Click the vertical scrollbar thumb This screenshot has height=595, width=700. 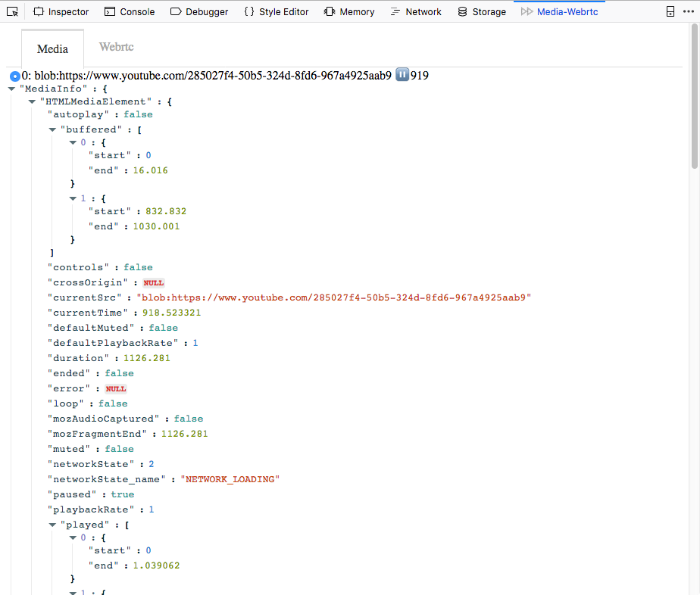pyautogui.click(x=695, y=98)
